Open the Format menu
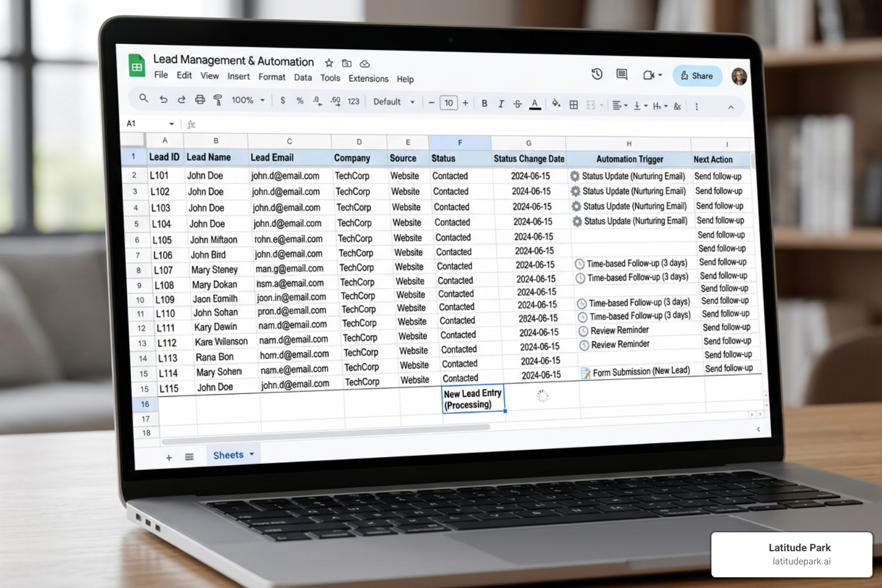 coord(272,77)
